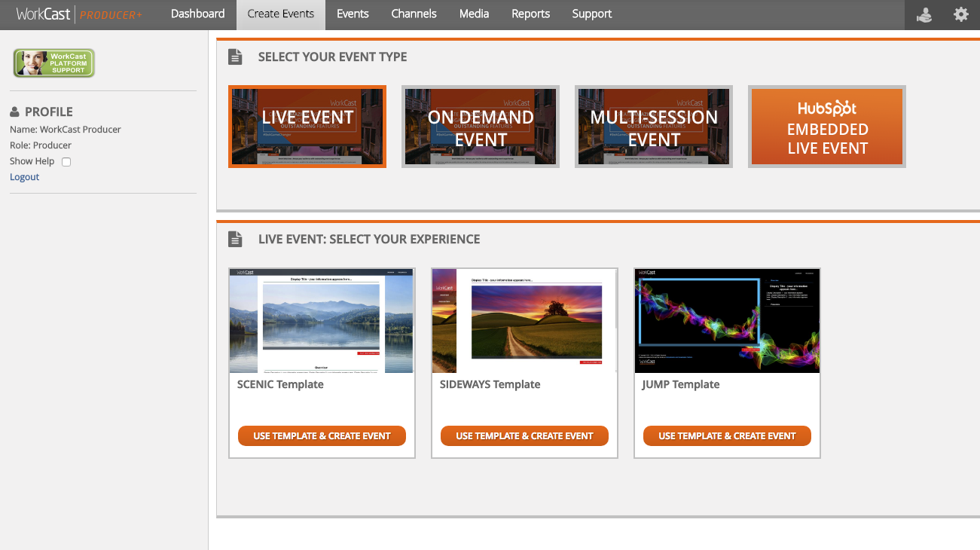Click the Logout link
This screenshot has height=550, width=980.
click(24, 177)
